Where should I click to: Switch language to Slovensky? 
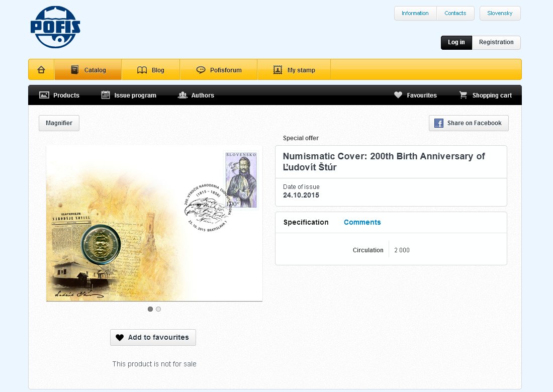(x=500, y=14)
